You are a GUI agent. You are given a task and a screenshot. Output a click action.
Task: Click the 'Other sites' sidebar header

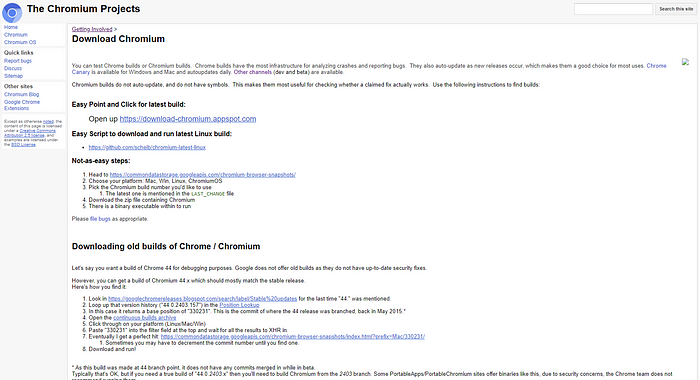[18, 86]
